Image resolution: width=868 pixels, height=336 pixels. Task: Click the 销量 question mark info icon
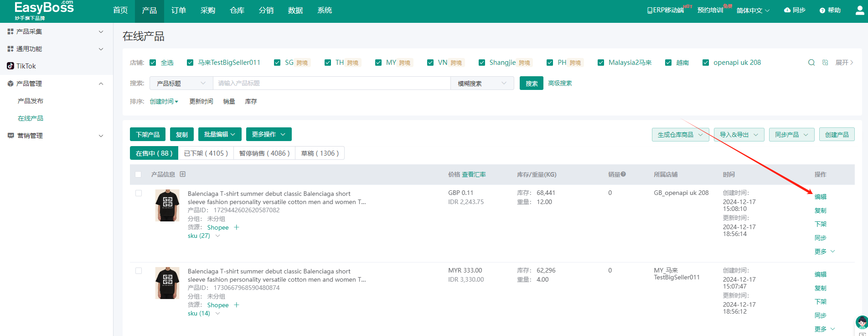click(x=623, y=174)
